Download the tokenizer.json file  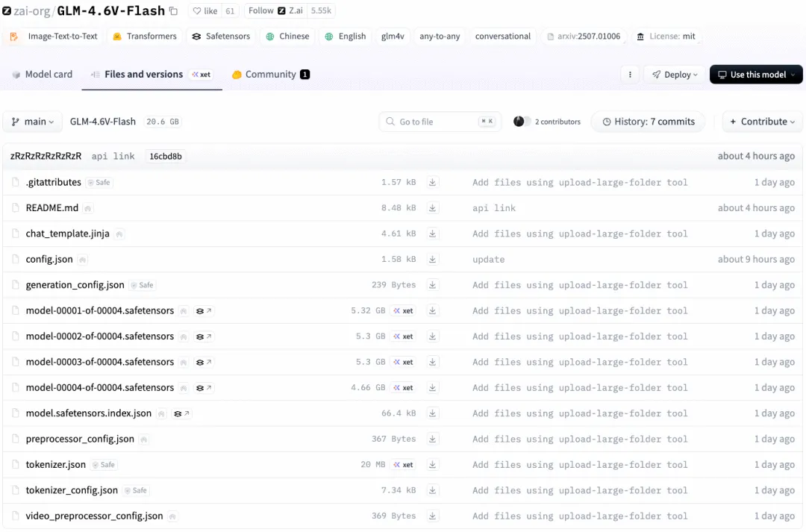coord(432,465)
